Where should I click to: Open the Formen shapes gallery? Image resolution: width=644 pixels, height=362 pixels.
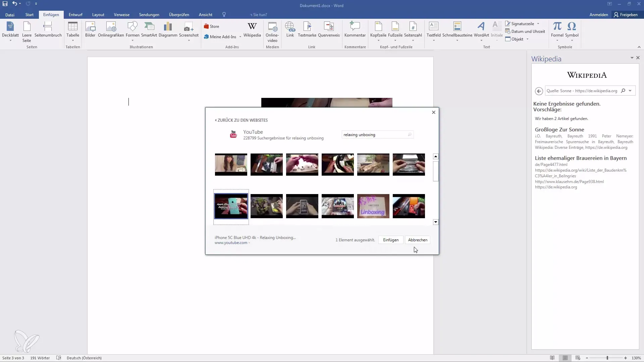click(132, 32)
